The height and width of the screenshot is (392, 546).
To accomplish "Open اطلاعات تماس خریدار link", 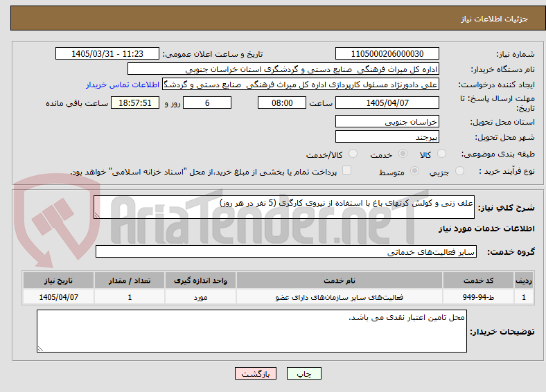I will (123, 84).
